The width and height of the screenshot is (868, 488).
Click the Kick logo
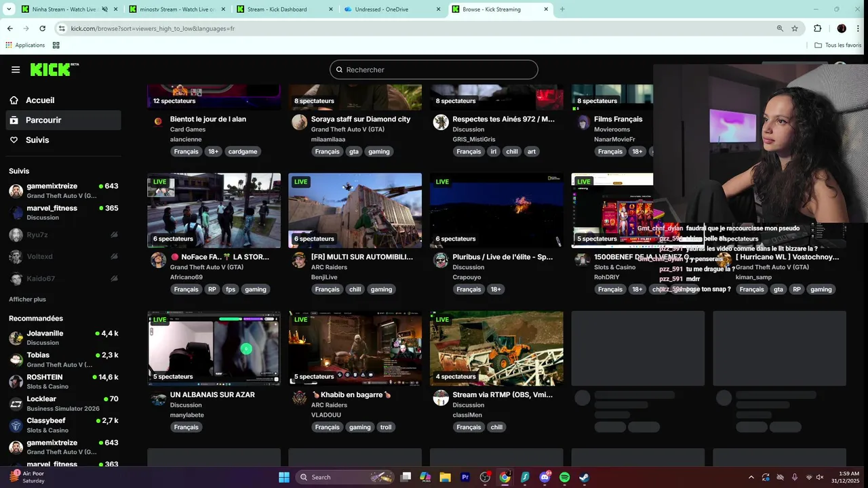coord(54,69)
